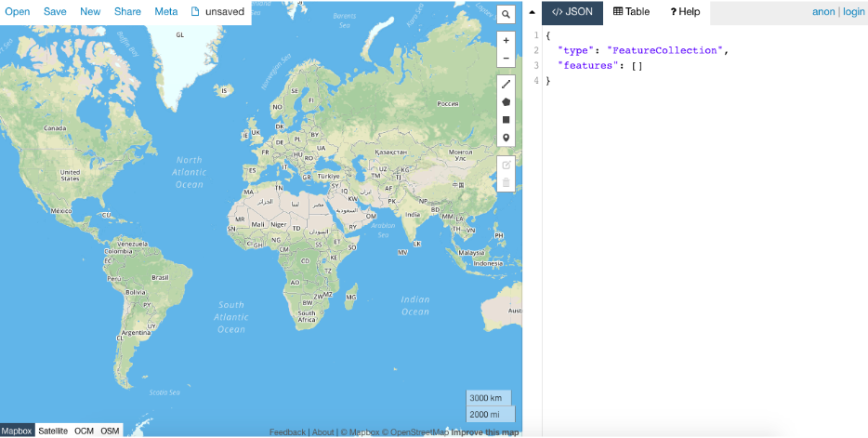The width and height of the screenshot is (868, 438).
Task: Select the draw polygon tool
Action: [506, 102]
